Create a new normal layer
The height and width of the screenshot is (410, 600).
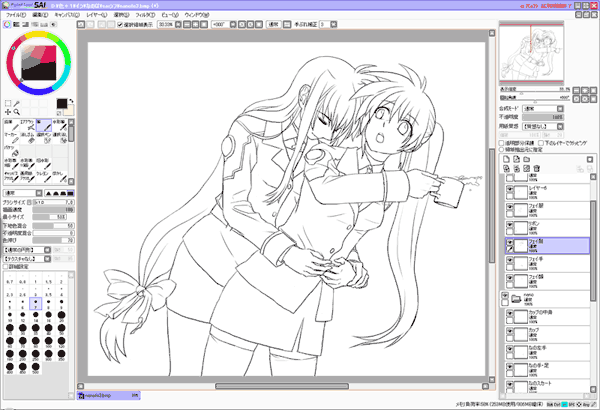[506, 159]
